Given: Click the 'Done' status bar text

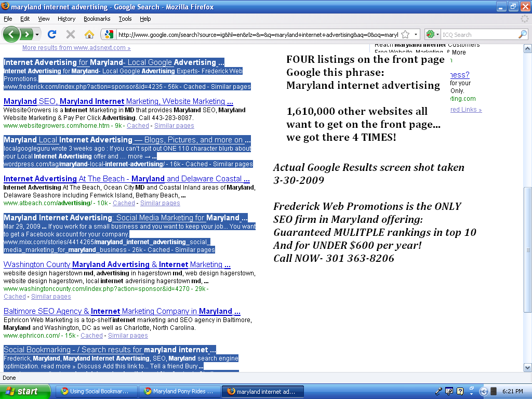Looking at the screenshot, I should click(9, 378).
